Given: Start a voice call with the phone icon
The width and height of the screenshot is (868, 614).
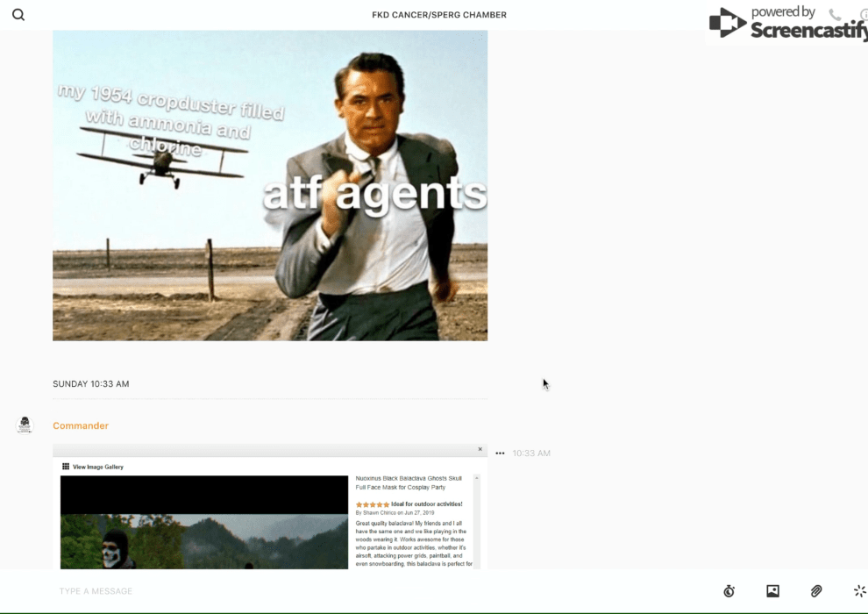Looking at the screenshot, I should pos(835,15).
